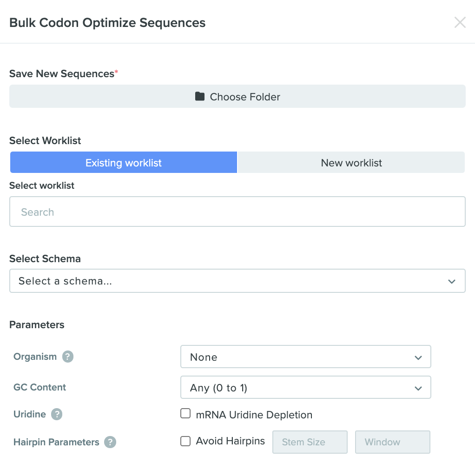Open the GC Content dropdown
The image size is (475, 476).
click(x=306, y=387)
